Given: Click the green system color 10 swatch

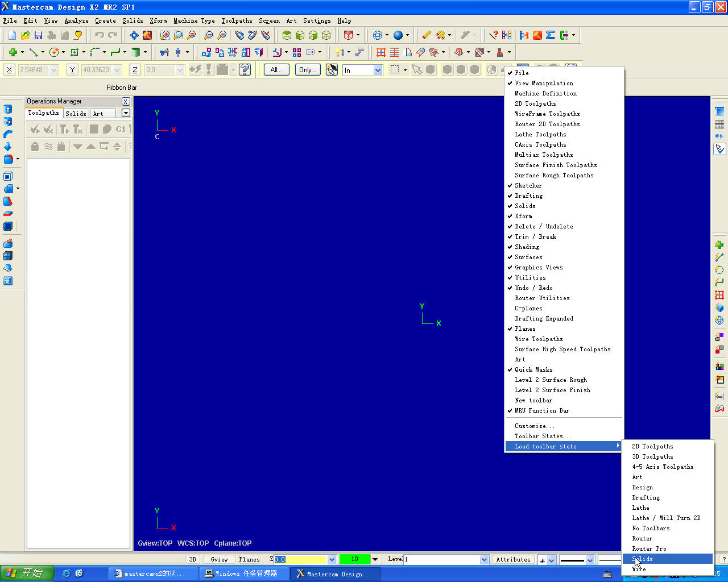Looking at the screenshot, I should coord(354,559).
